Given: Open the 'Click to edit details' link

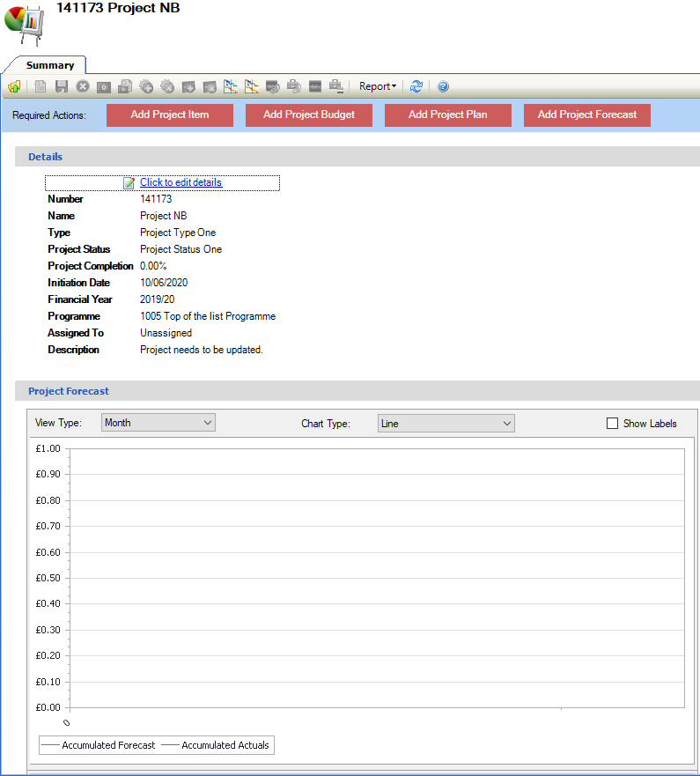Looking at the screenshot, I should (181, 182).
